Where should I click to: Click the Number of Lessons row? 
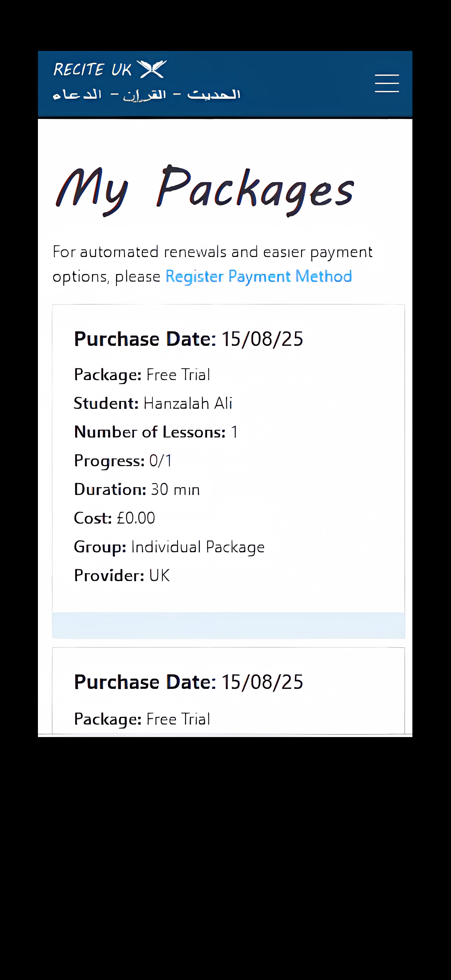pos(156,432)
